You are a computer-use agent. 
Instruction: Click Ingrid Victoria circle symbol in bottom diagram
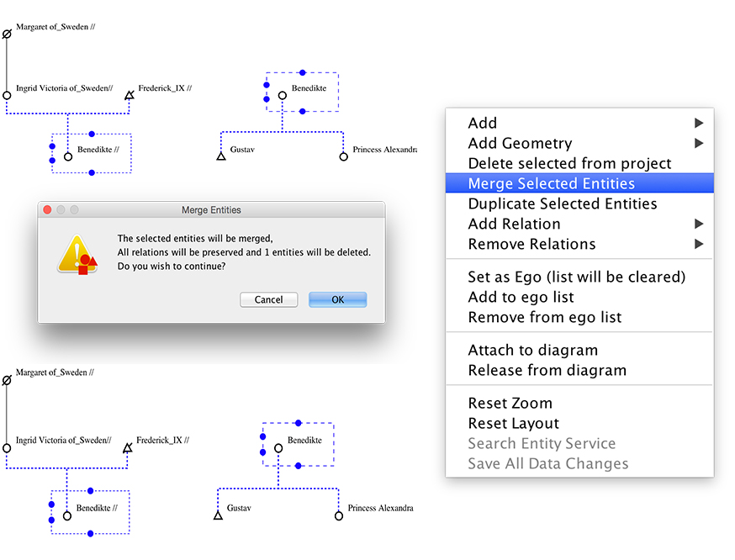pos(7,448)
